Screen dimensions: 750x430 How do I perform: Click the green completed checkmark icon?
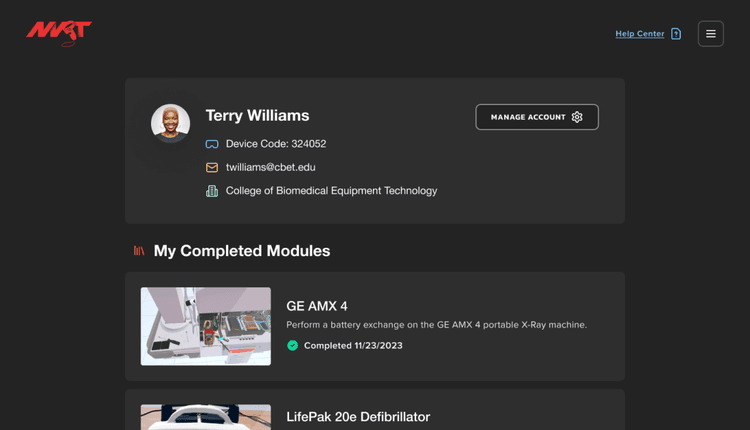point(293,345)
